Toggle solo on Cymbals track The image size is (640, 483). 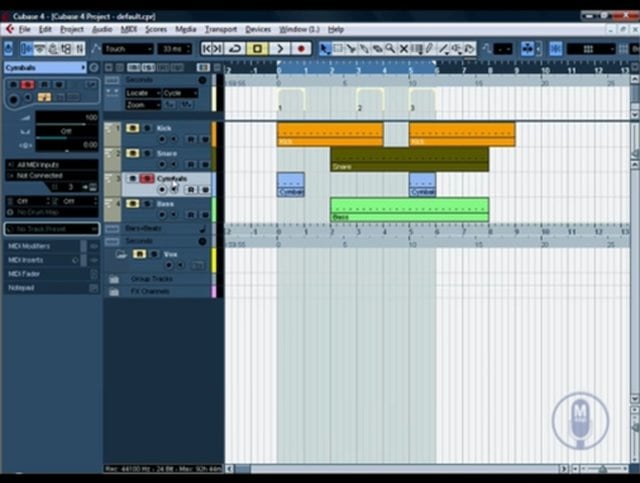(147, 178)
